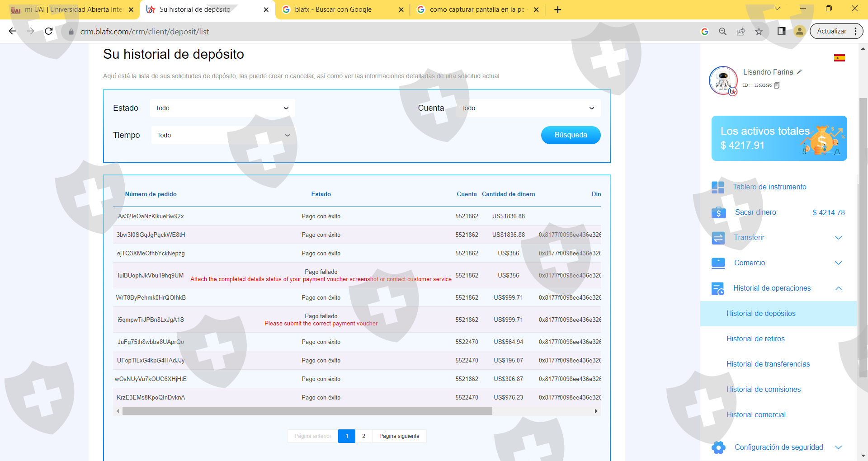The height and width of the screenshot is (461, 868).
Task: Click the table horizontal scrollbar
Action: (307, 411)
